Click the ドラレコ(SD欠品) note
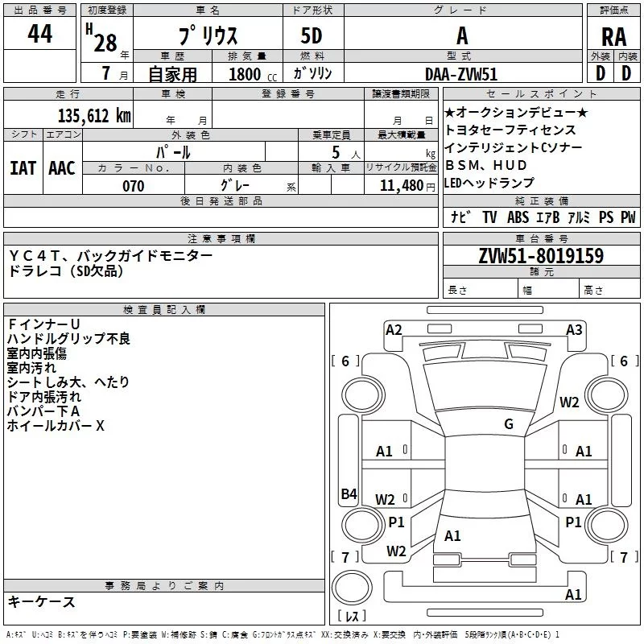This screenshot has width=644, height=644. coord(66,271)
